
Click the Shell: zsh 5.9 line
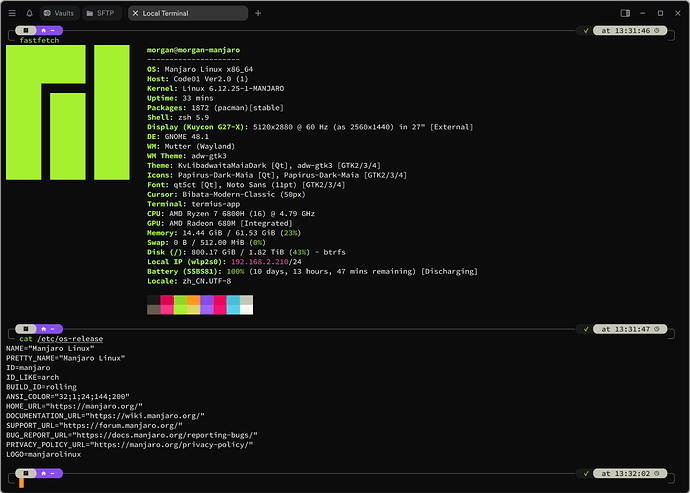(178, 118)
